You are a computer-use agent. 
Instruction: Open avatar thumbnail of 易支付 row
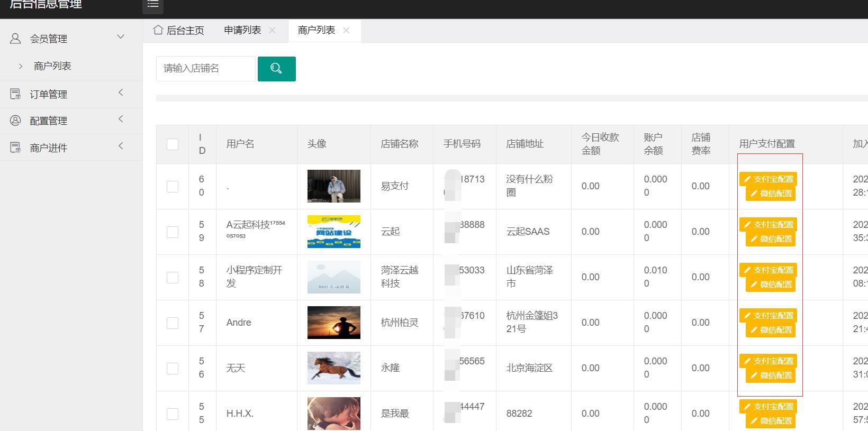pyautogui.click(x=334, y=186)
